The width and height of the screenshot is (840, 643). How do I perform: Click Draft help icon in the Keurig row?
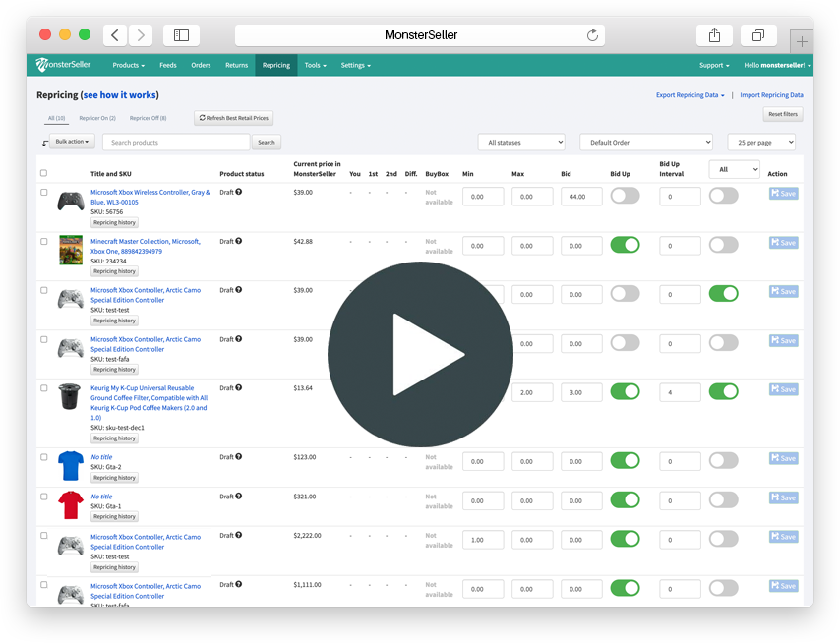(239, 387)
